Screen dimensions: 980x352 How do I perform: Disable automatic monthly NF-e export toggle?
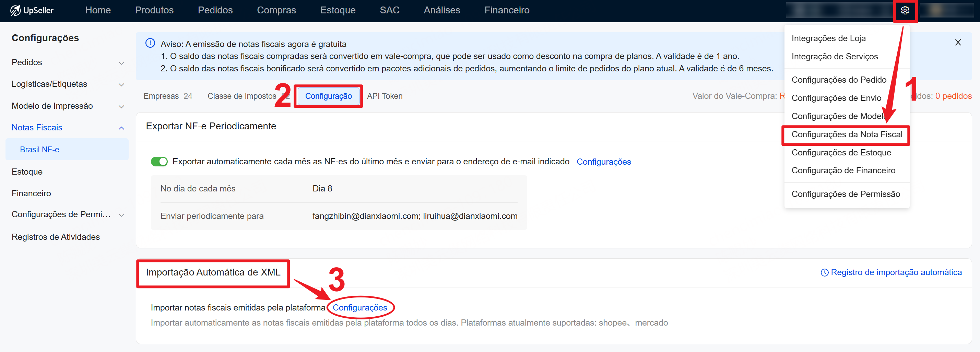click(159, 162)
